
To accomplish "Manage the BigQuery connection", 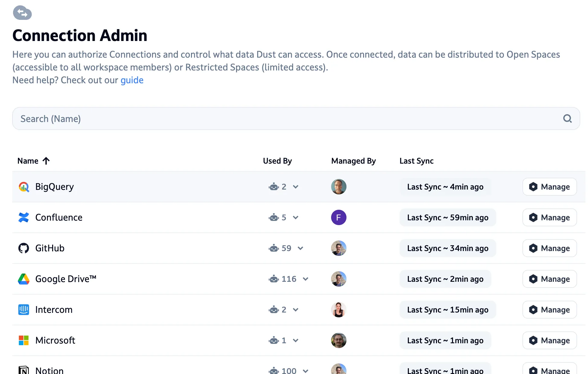I will point(549,187).
